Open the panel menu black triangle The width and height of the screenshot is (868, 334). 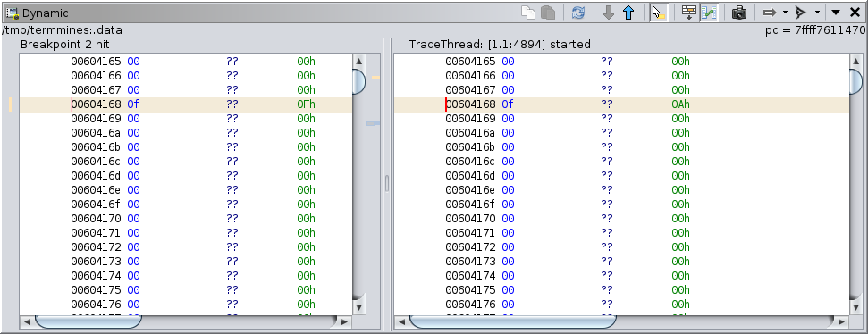pos(836,13)
